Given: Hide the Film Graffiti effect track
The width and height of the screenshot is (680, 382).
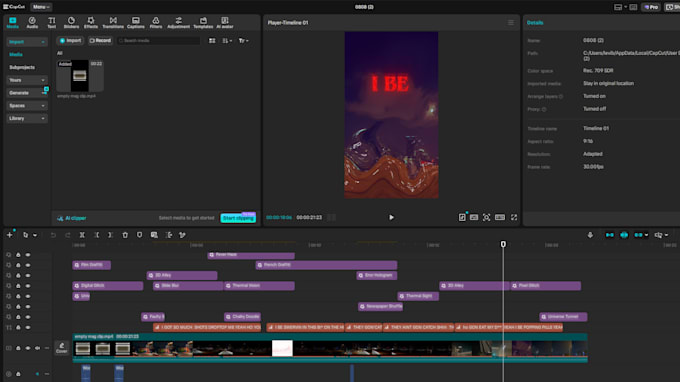Looking at the screenshot, I should point(28,265).
